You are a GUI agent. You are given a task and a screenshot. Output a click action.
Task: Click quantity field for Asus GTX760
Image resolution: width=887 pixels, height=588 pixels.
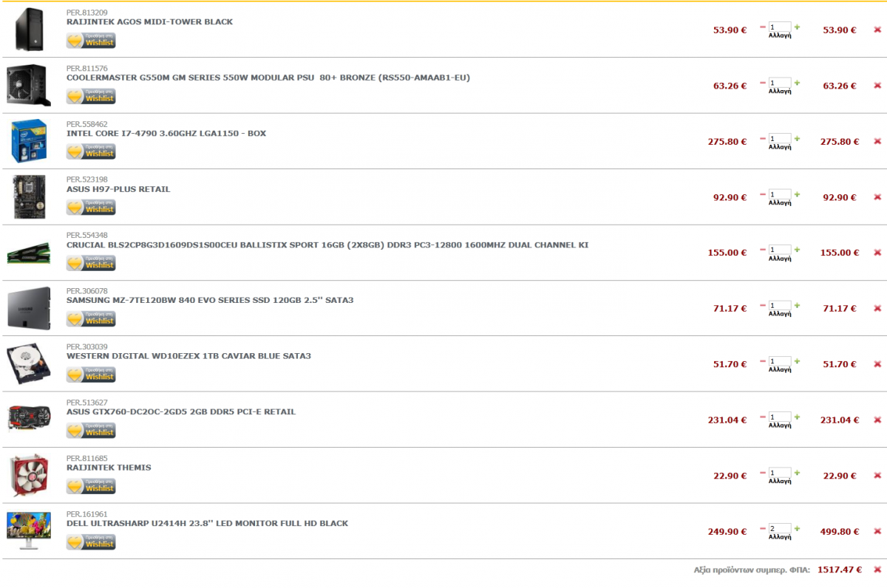pyautogui.click(x=780, y=417)
